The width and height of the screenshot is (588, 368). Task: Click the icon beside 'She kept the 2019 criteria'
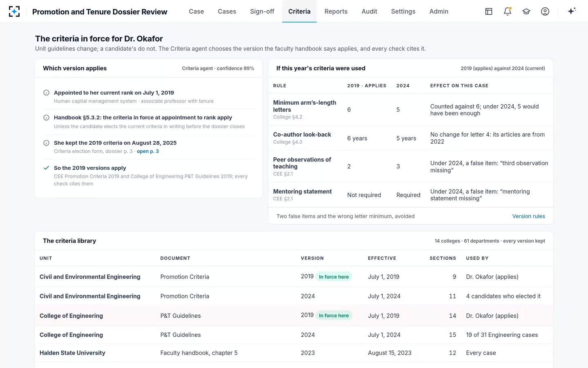[47, 143]
